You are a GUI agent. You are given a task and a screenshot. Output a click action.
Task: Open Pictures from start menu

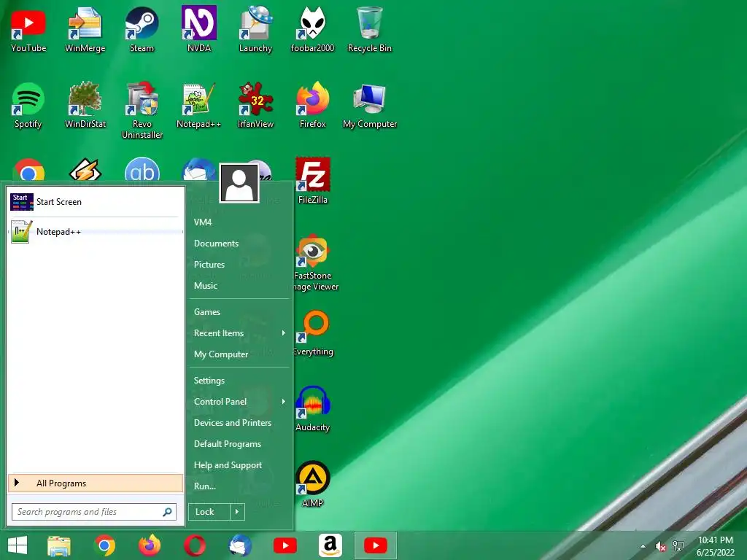coord(209,264)
